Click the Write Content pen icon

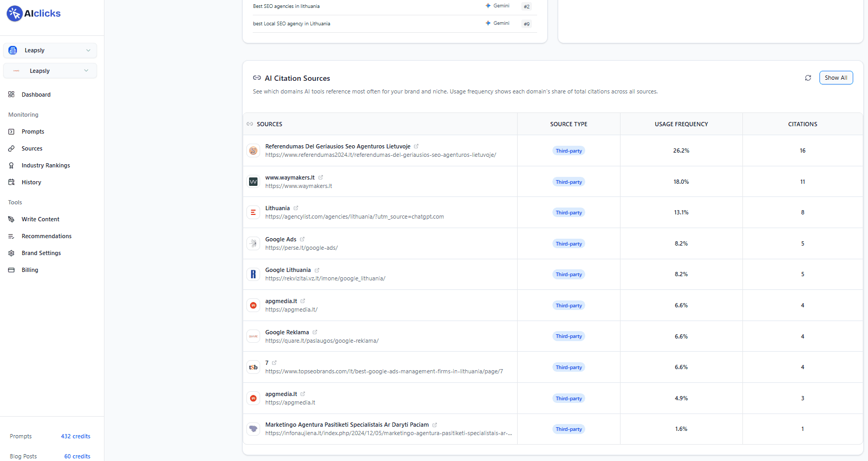[11, 219]
